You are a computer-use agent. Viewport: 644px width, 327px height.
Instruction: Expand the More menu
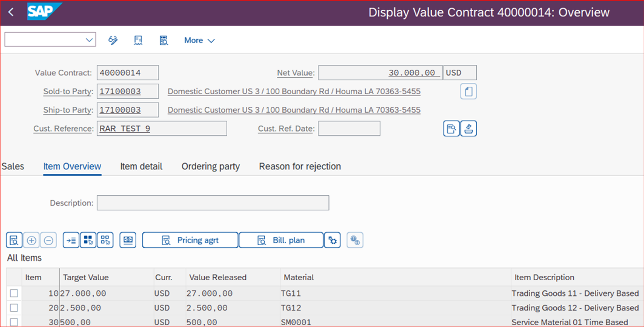pos(199,40)
